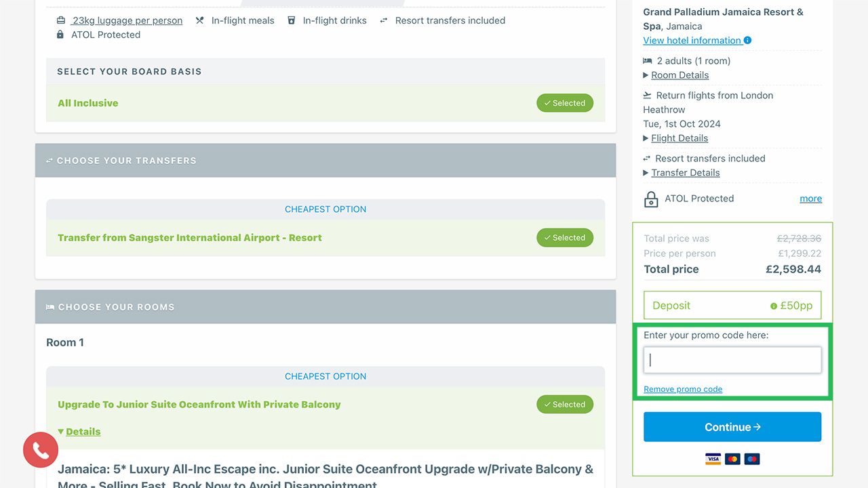The image size is (868, 488).
Task: Click the Visa card icon
Action: (713, 459)
